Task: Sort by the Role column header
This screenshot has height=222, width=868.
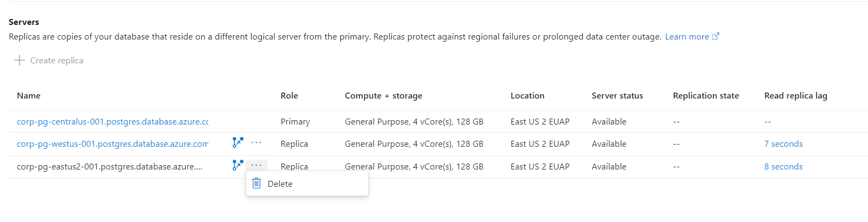Action: pos(289,96)
